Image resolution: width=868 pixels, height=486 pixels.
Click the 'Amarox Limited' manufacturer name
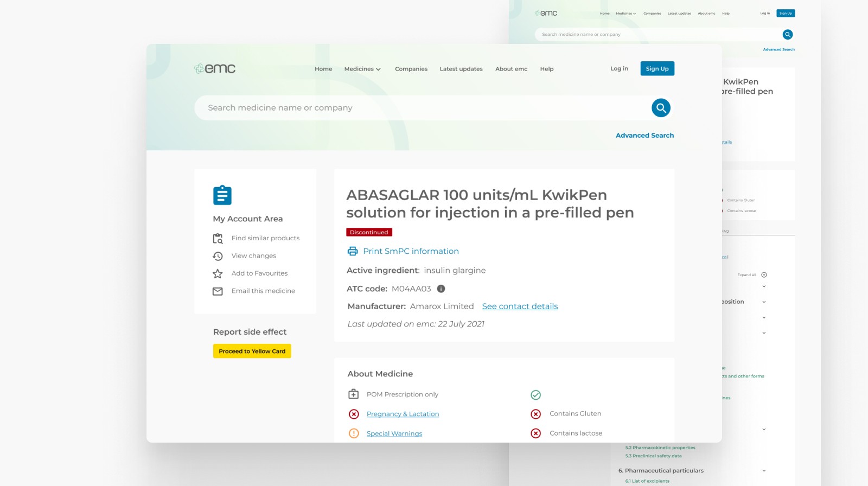(442, 306)
